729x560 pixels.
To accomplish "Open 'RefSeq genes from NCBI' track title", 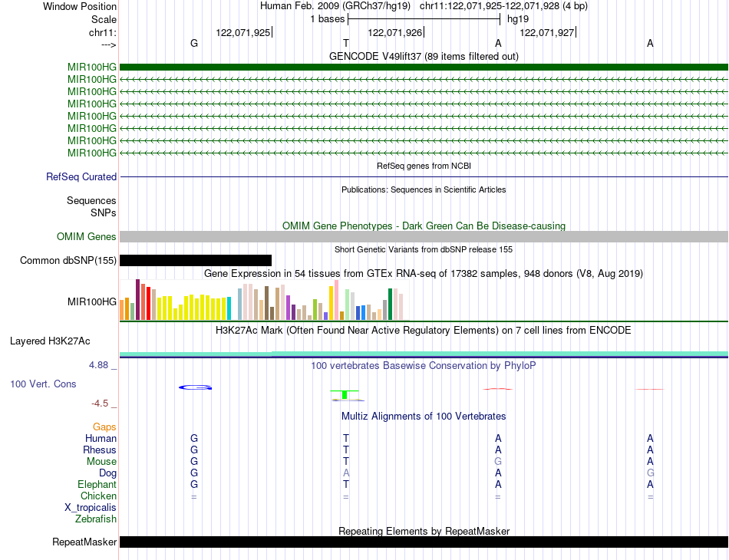I will click(424, 166).
